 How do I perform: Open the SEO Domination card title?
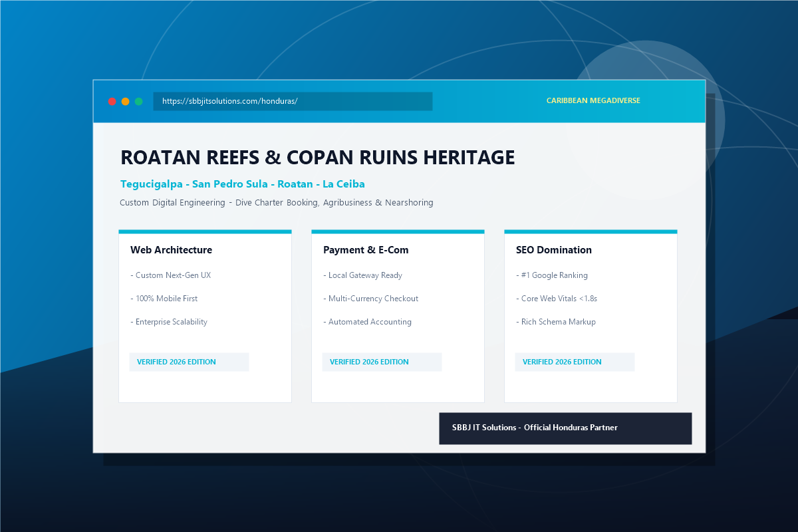pyautogui.click(x=554, y=250)
